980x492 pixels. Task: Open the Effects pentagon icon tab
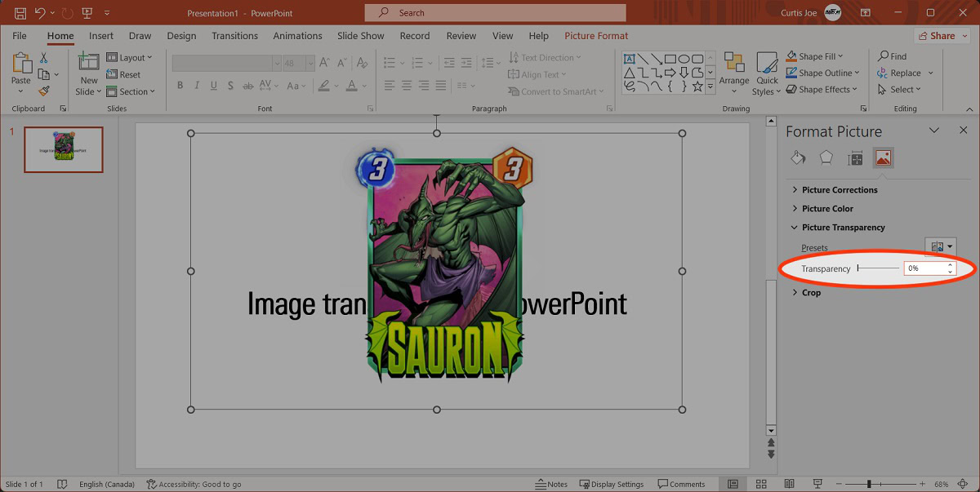(826, 158)
